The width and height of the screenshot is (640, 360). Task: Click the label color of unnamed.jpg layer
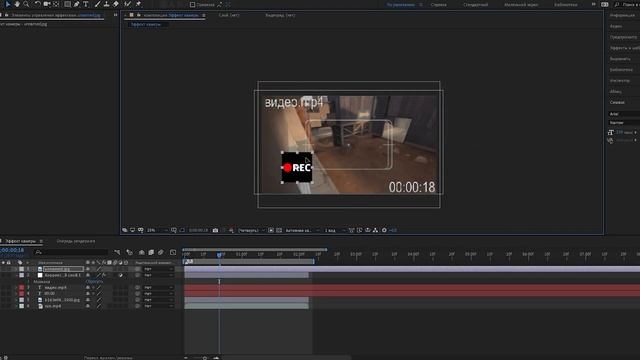(x=22, y=269)
